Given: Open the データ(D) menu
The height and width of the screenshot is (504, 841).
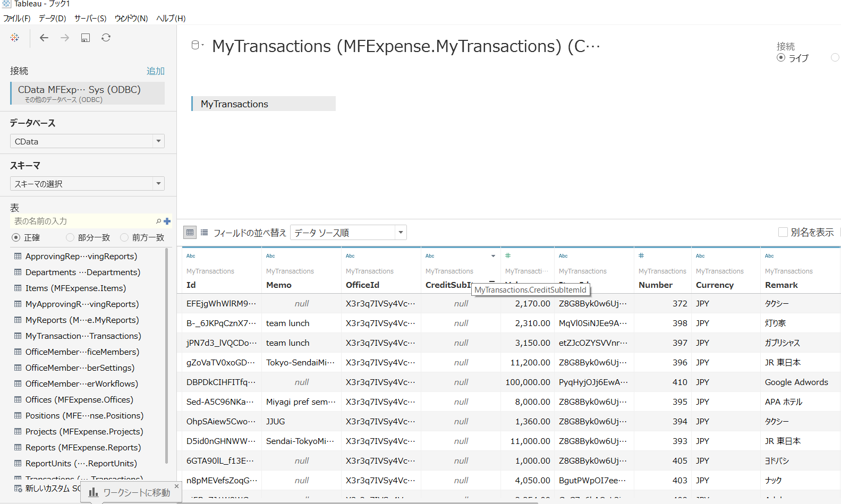Looking at the screenshot, I should pyautogui.click(x=53, y=18).
